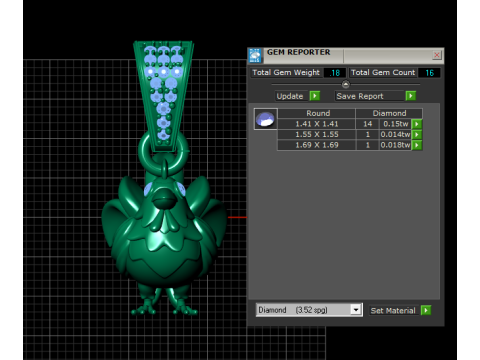The image size is (480, 360).
Task: Click green arrow for the 0.014tw row
Action: click(x=417, y=134)
